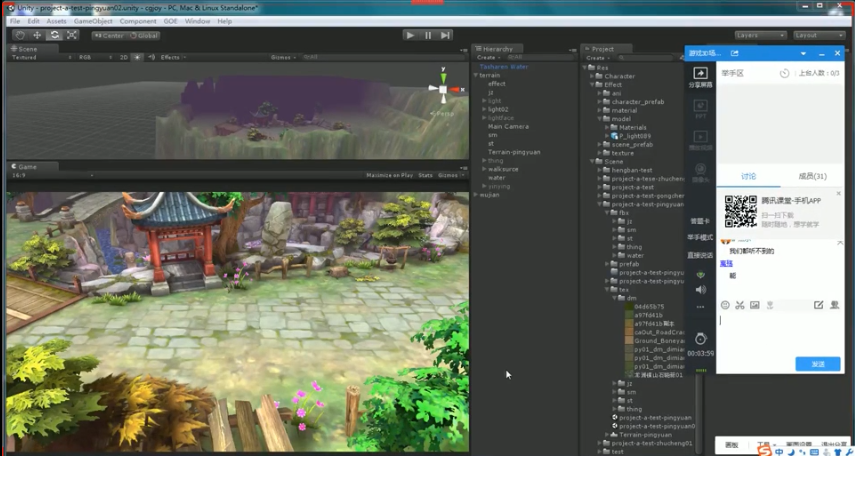855x479 pixels.
Task: Toggle Maximize on Play in Game view
Action: pyautogui.click(x=389, y=175)
